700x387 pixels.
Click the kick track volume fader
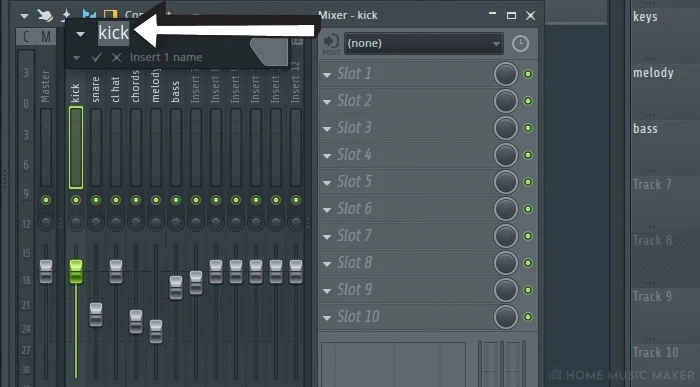coord(76,271)
